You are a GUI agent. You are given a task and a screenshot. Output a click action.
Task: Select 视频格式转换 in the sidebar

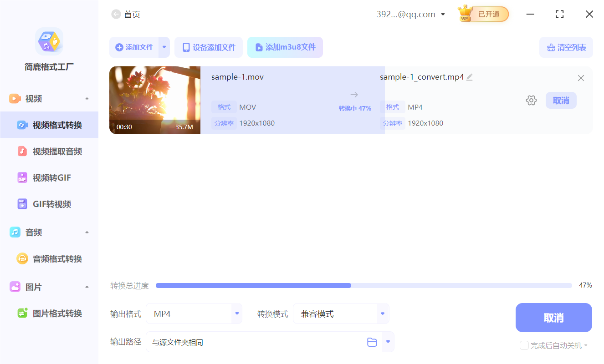[x=49, y=125]
